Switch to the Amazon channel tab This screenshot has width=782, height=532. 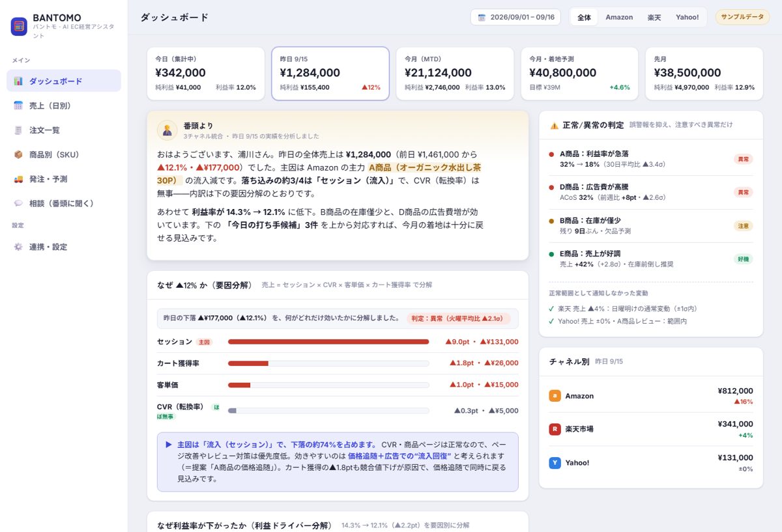[x=619, y=18]
